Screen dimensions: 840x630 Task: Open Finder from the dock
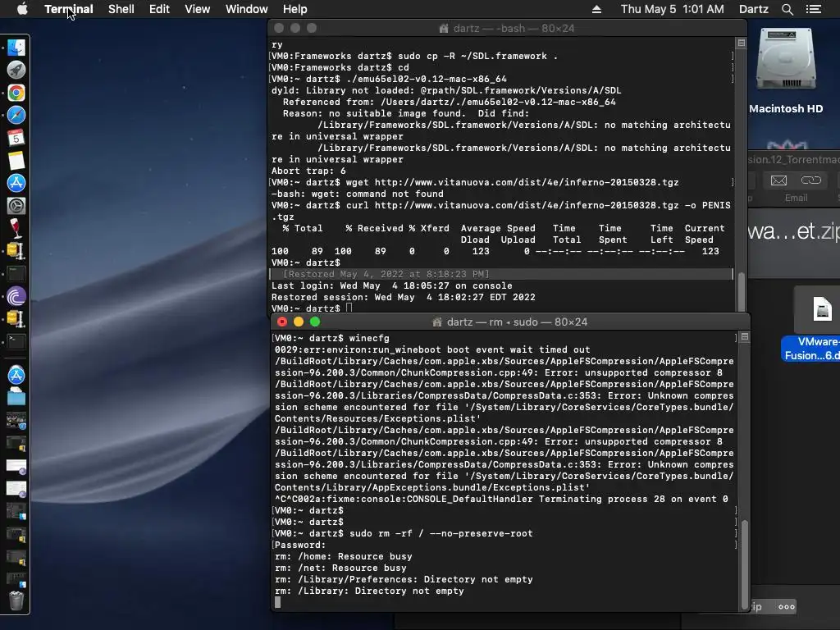pos(16,48)
